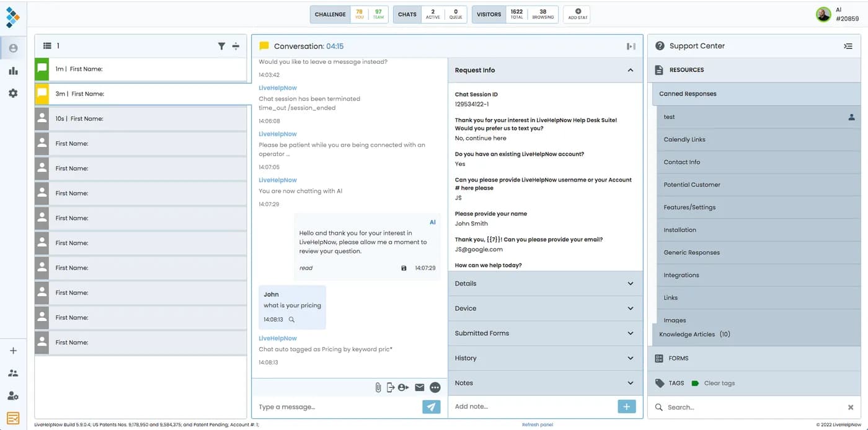Click the exit chat door icon

click(x=390, y=387)
